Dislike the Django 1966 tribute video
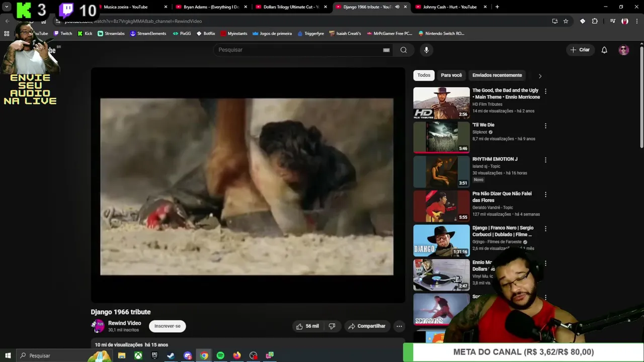This screenshot has height=362, width=644. [332, 326]
